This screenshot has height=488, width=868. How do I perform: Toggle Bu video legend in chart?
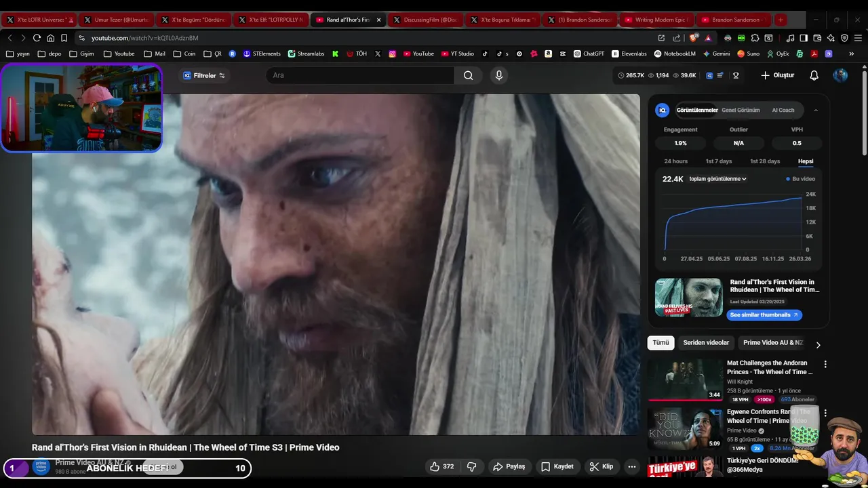point(801,179)
